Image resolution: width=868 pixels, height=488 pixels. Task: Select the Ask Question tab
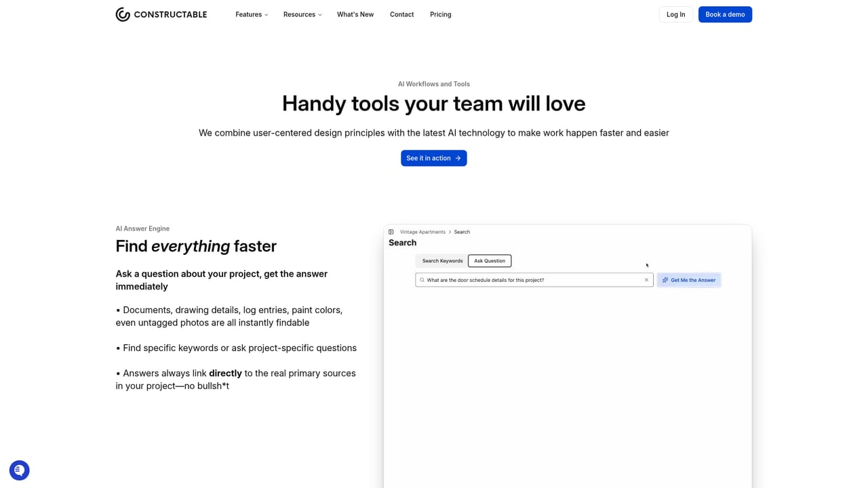(x=490, y=261)
